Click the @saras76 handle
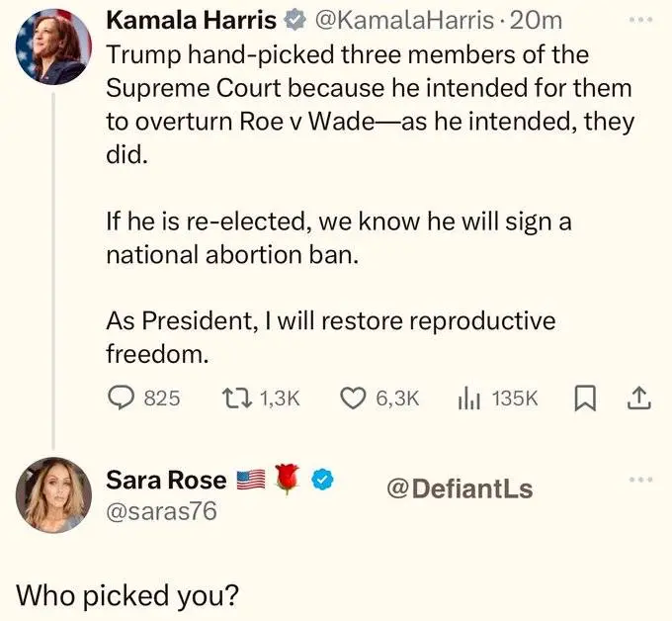Screen dimensions: 672x621 pos(161,511)
